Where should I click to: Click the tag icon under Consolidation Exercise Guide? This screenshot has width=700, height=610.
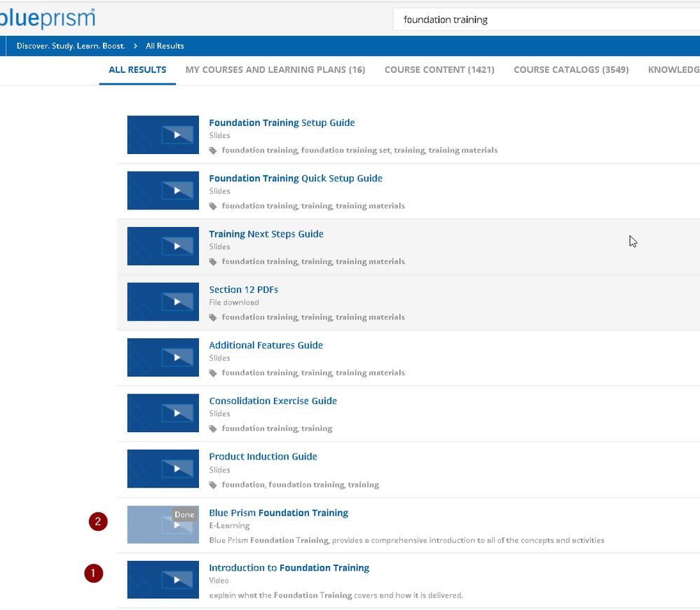coord(213,429)
